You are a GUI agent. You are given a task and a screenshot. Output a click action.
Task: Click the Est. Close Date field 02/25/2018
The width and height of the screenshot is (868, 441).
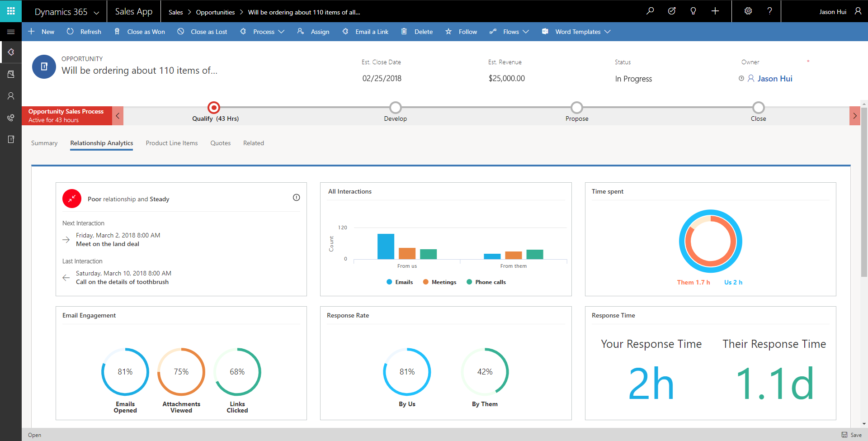click(382, 78)
